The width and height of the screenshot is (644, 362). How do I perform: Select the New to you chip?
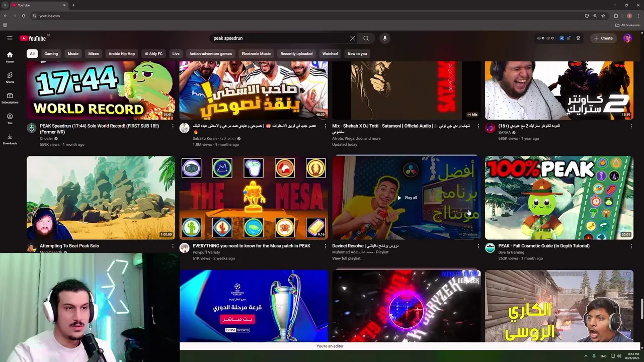(357, 54)
